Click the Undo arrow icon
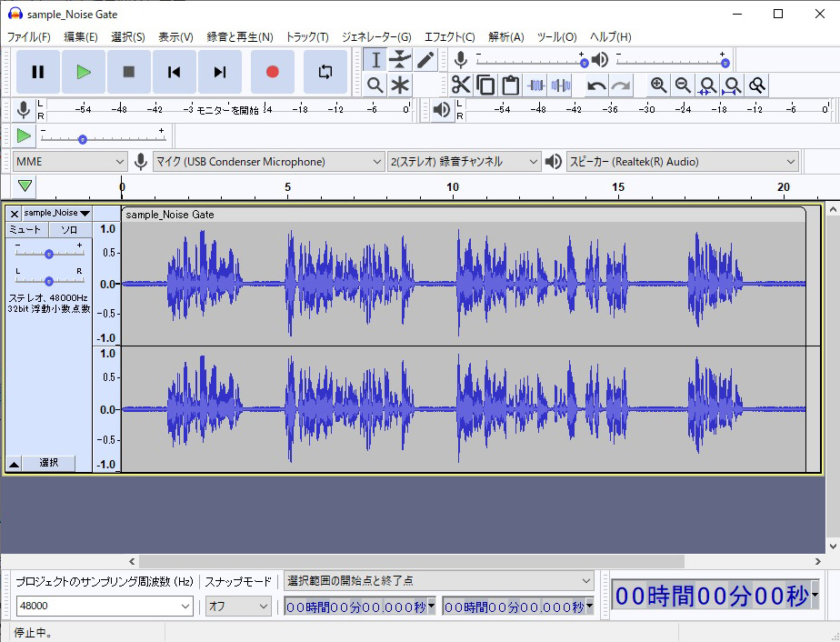This screenshot has height=642, width=840. coord(596,85)
